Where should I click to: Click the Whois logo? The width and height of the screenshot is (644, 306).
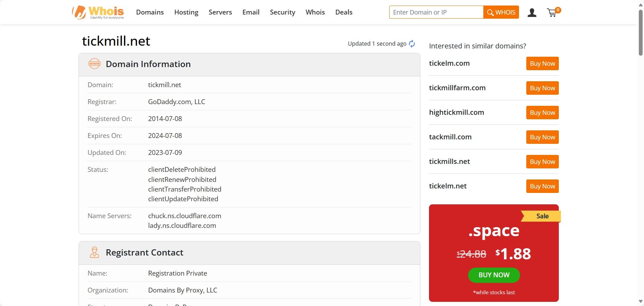click(x=98, y=12)
